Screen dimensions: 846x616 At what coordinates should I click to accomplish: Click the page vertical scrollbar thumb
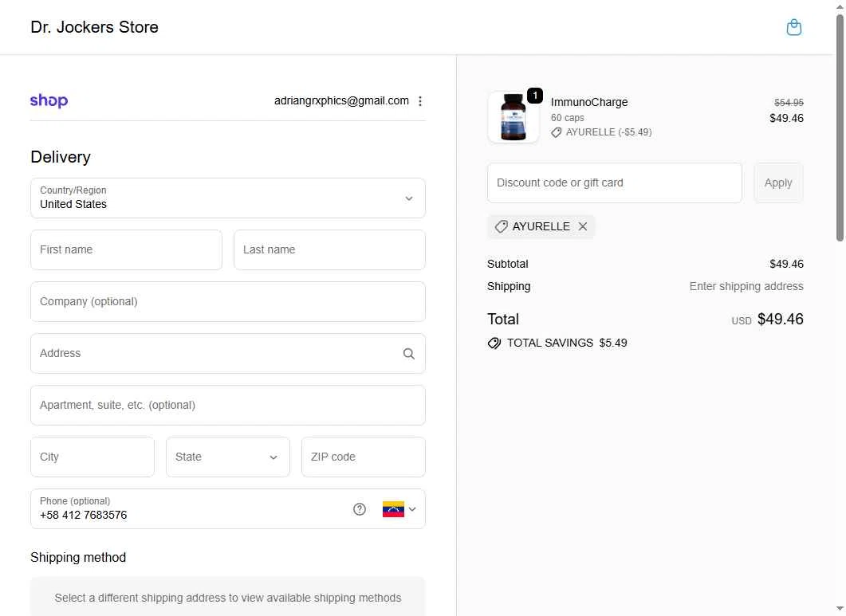point(840,128)
